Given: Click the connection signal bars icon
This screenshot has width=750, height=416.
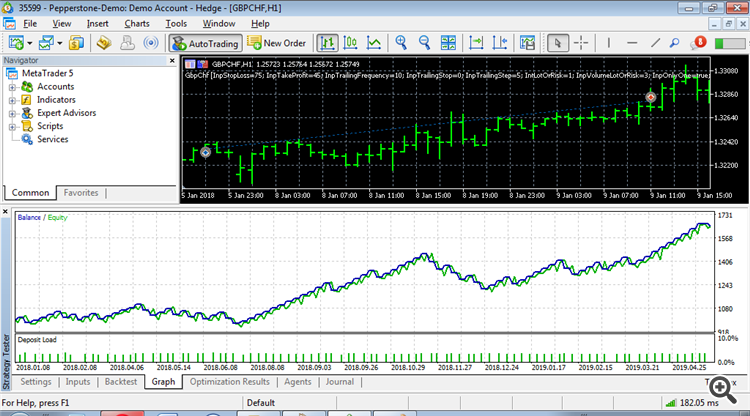Looking at the screenshot, I should point(671,403).
